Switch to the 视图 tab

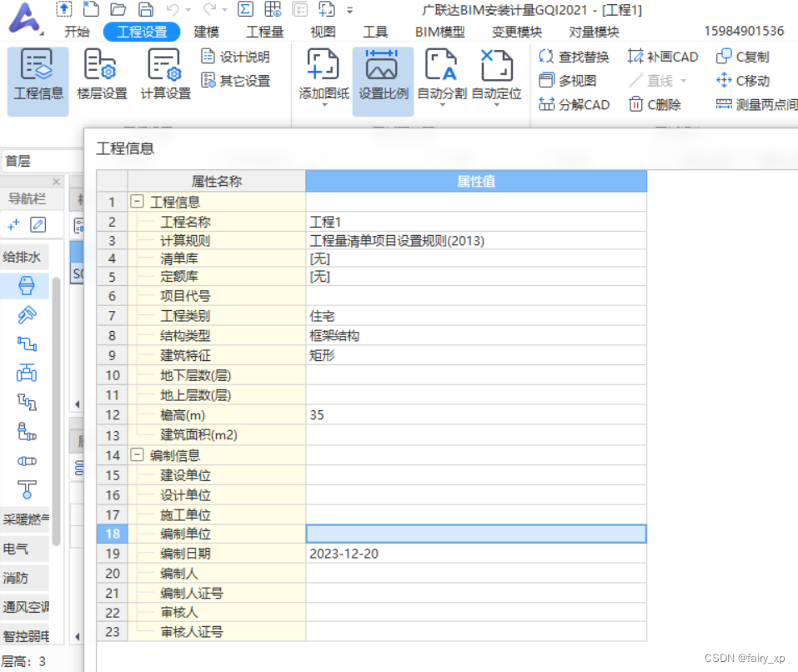(323, 32)
